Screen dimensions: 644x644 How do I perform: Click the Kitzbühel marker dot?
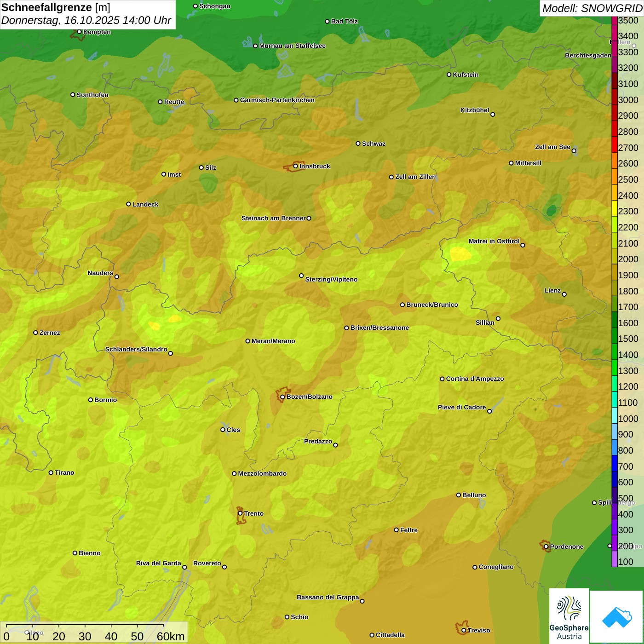click(493, 114)
